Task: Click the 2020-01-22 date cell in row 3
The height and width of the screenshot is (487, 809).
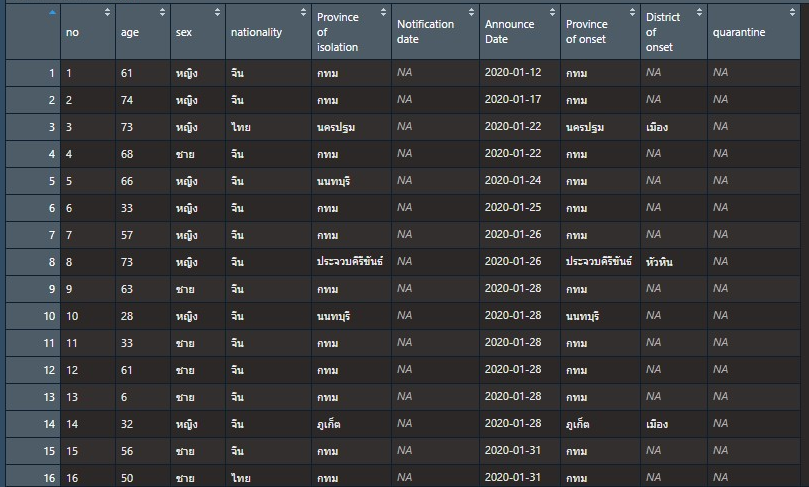Action: point(512,126)
